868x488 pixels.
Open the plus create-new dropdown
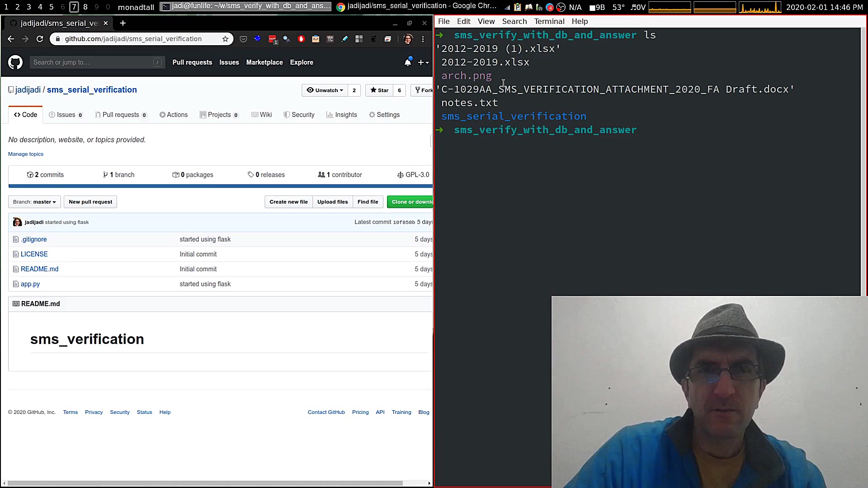point(423,62)
